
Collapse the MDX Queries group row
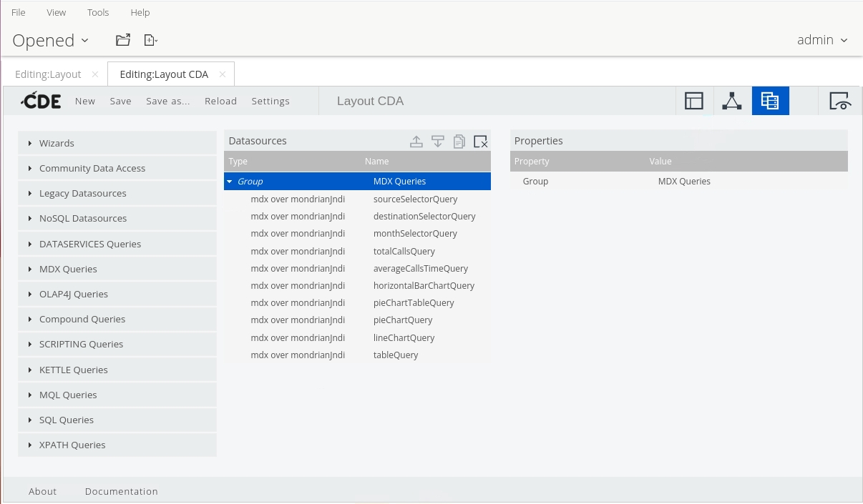click(x=230, y=182)
